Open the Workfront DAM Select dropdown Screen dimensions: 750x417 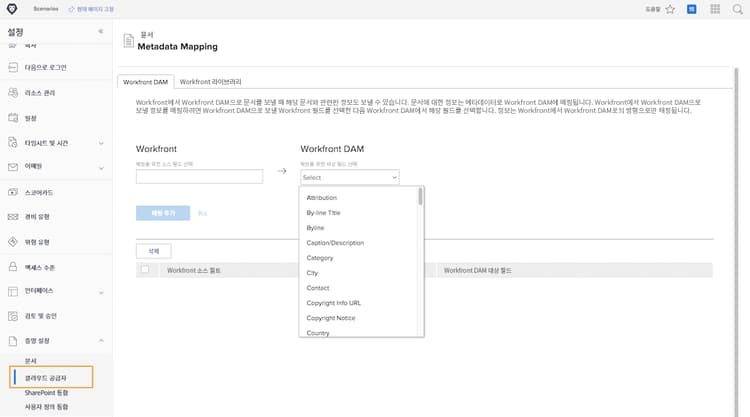click(350, 177)
